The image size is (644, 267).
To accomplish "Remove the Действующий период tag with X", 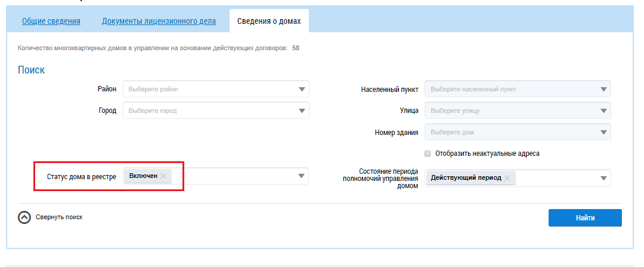I will 507,178.
